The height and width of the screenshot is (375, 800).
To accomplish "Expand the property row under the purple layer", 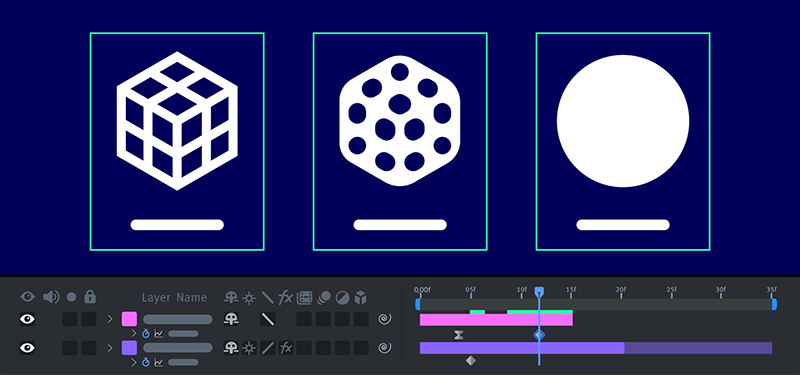I will pyautogui.click(x=134, y=362).
